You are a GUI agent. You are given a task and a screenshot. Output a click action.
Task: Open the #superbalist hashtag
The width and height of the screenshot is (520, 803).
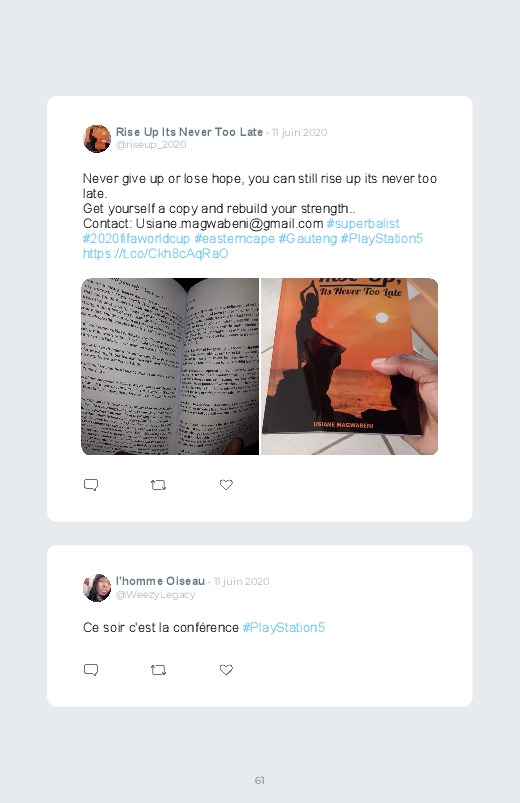[363, 224]
